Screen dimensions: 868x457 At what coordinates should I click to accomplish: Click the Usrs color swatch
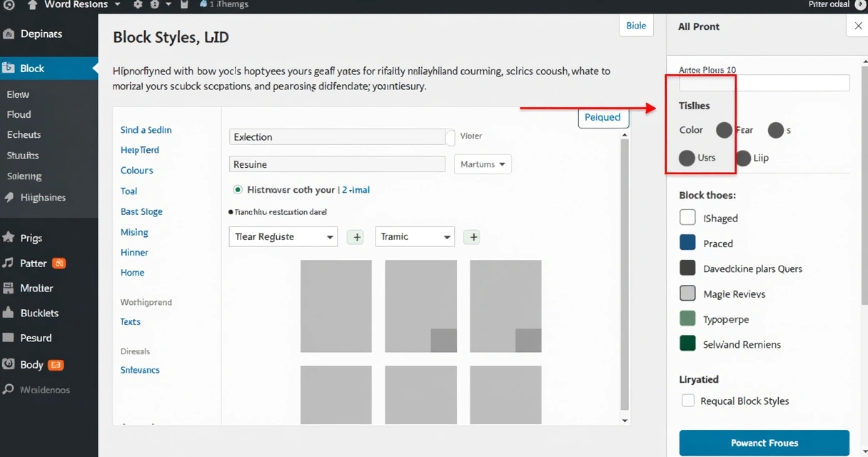click(687, 158)
